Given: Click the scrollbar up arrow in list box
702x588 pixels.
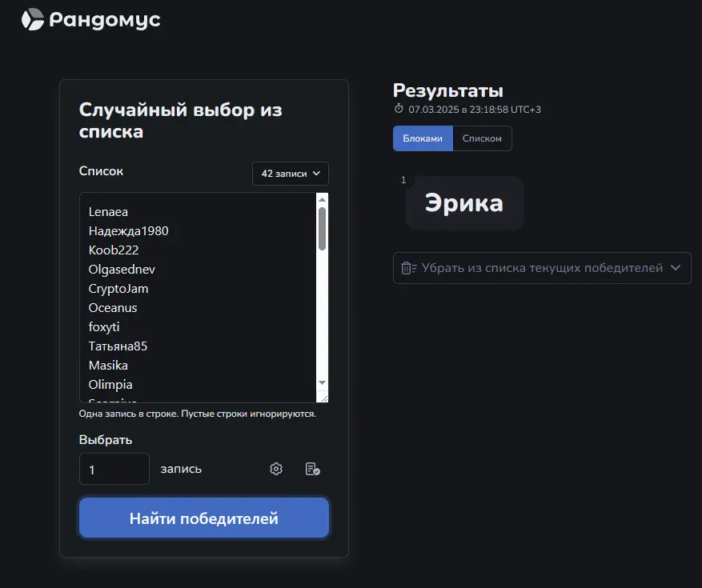Looking at the screenshot, I should point(322,199).
